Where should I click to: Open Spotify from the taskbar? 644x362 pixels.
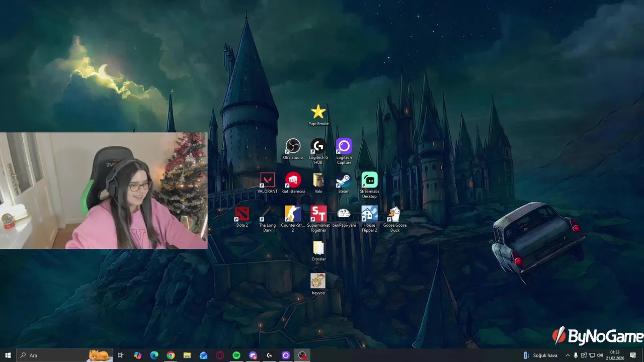point(236,355)
